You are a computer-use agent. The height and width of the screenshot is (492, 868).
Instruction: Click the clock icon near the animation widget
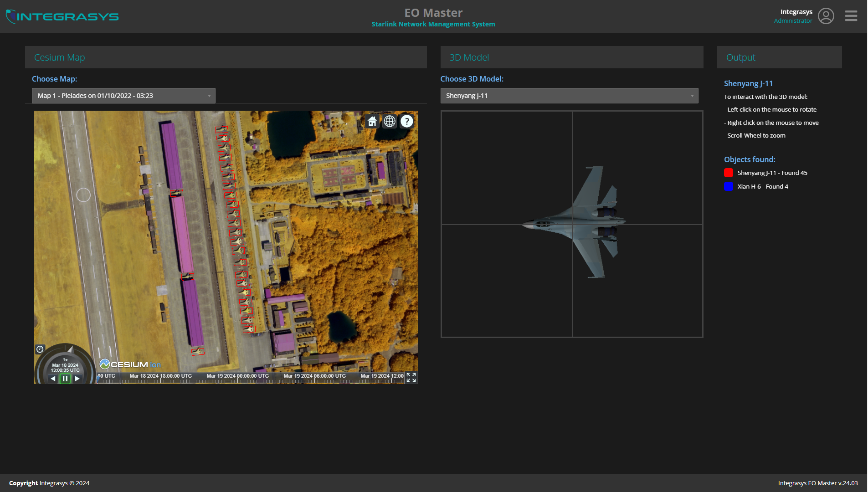(x=40, y=349)
